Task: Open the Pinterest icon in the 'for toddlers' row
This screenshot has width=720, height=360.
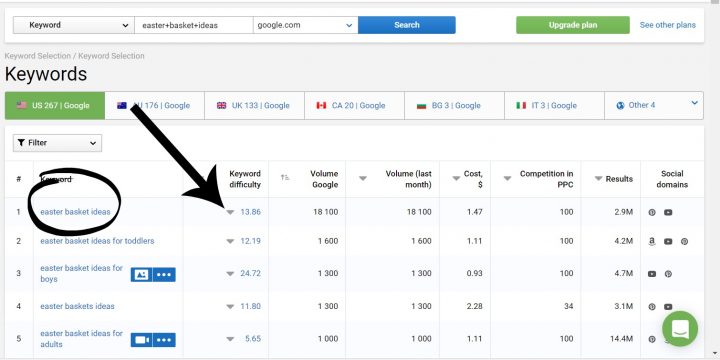Action: [x=684, y=242]
